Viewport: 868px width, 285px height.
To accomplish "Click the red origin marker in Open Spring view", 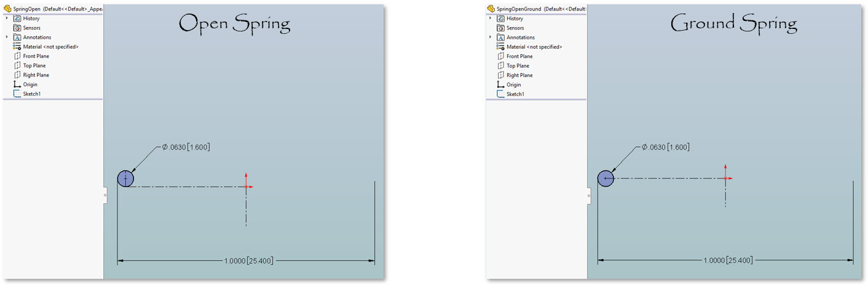I will 246,187.
